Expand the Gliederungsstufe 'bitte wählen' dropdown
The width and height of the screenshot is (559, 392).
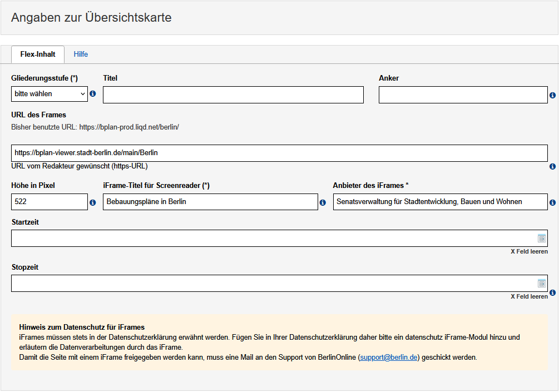[50, 94]
